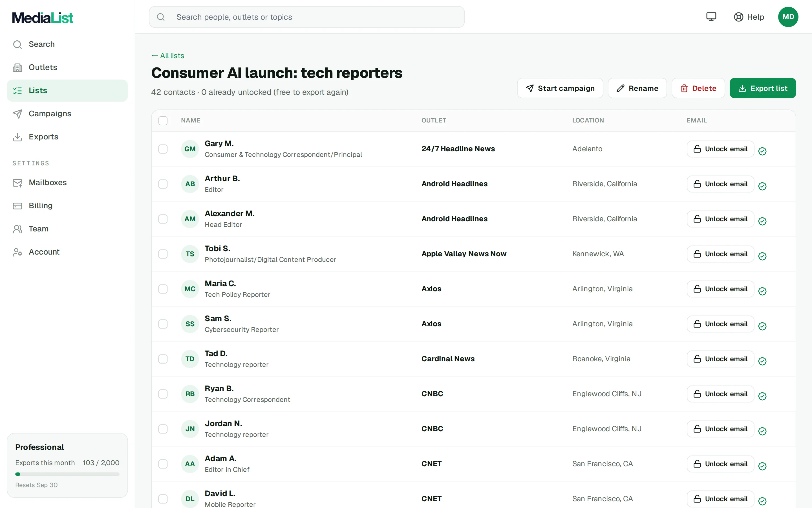
Task: Click the GM avatar for Gary M.
Action: pyautogui.click(x=190, y=149)
